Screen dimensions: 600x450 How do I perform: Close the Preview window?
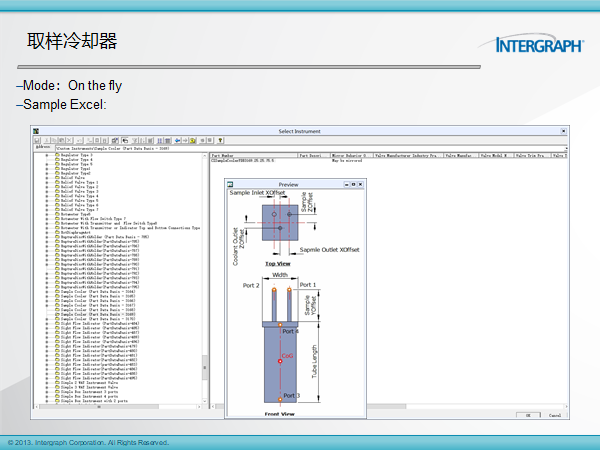(360, 184)
